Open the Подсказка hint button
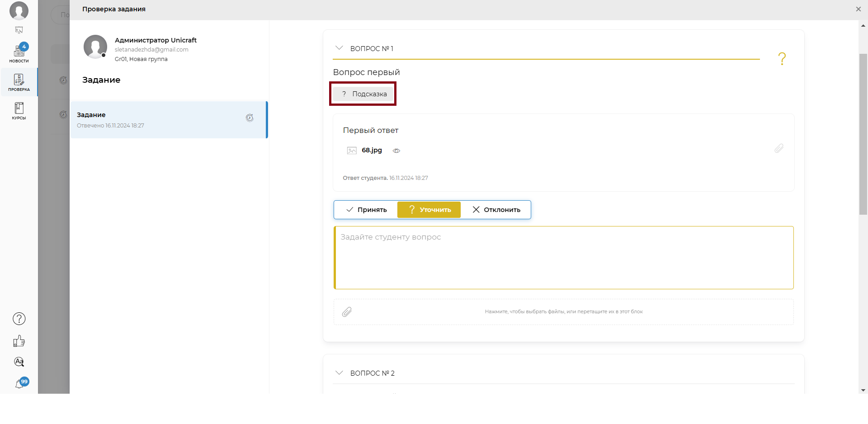Image resolution: width=868 pixels, height=424 pixels. point(364,94)
